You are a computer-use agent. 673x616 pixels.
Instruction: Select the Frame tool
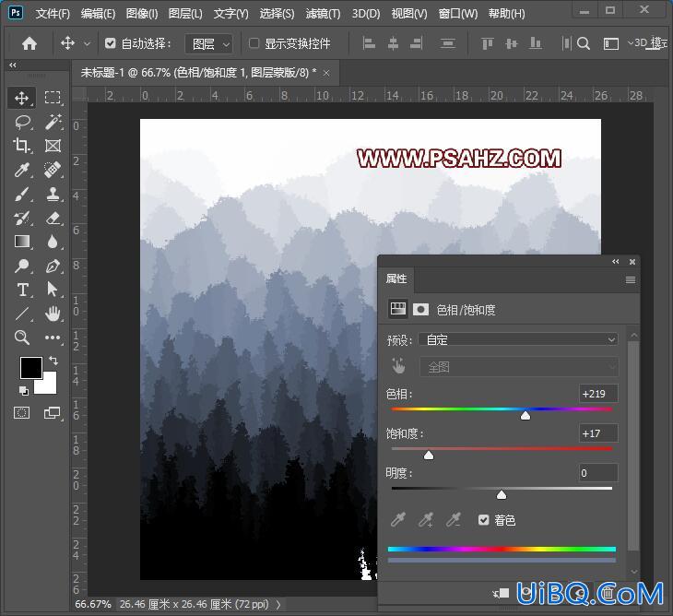tap(53, 146)
